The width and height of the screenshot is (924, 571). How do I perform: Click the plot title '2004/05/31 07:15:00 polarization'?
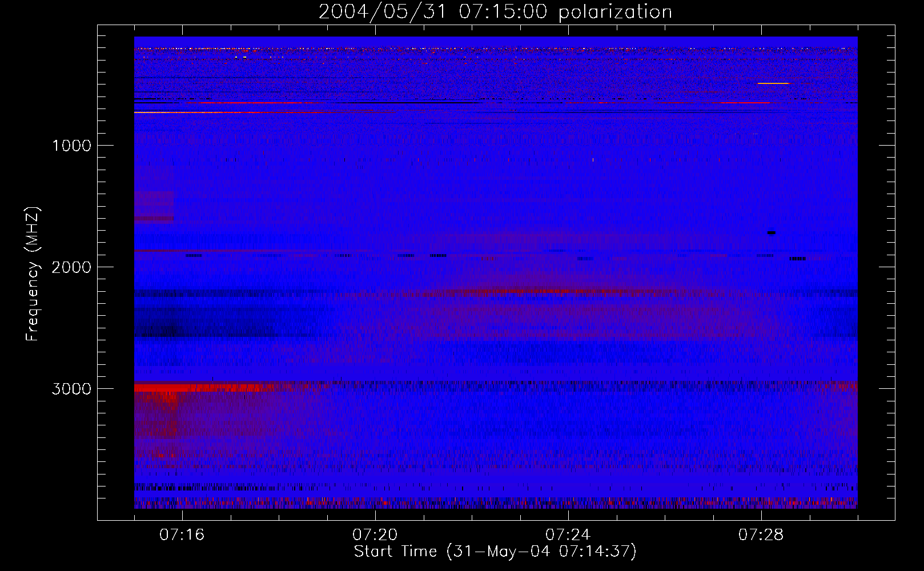click(495, 11)
